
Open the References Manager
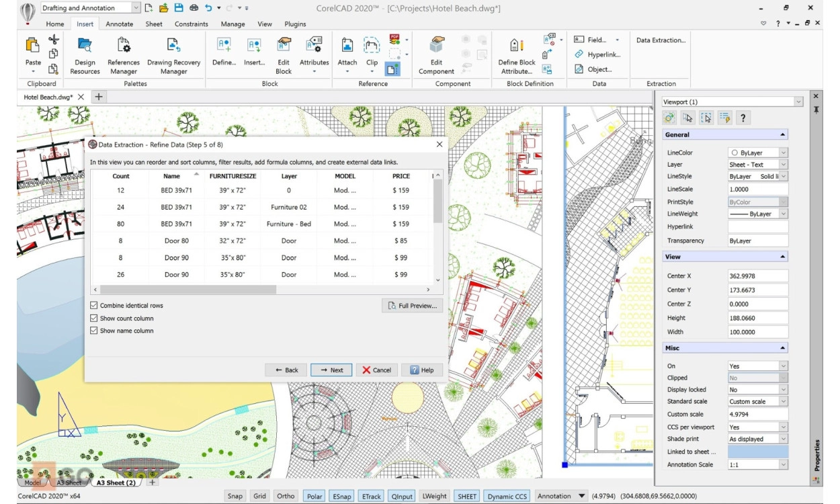(x=124, y=54)
